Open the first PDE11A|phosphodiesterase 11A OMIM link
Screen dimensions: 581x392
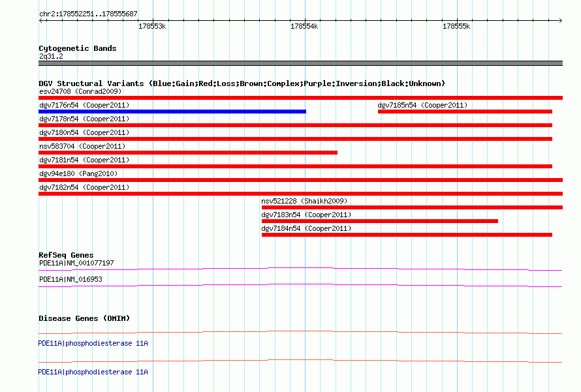pyautogui.click(x=93, y=344)
